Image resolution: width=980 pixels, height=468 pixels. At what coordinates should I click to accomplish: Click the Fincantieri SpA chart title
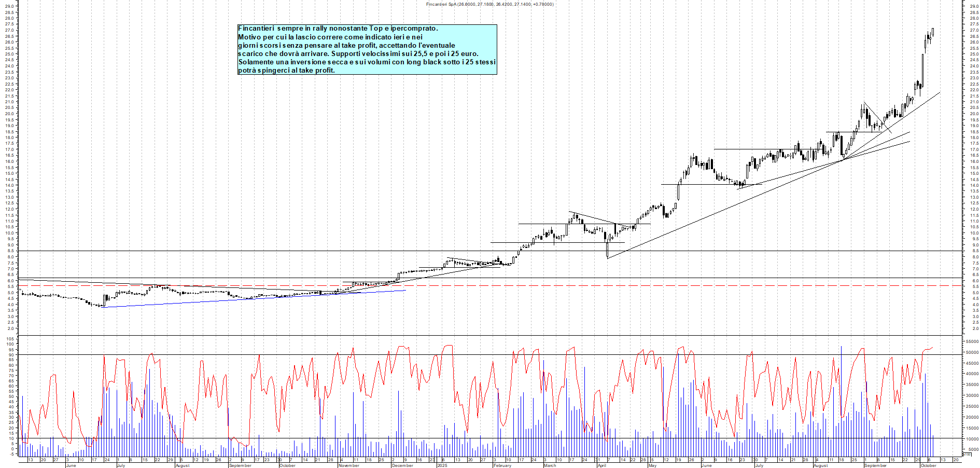[489, 4]
